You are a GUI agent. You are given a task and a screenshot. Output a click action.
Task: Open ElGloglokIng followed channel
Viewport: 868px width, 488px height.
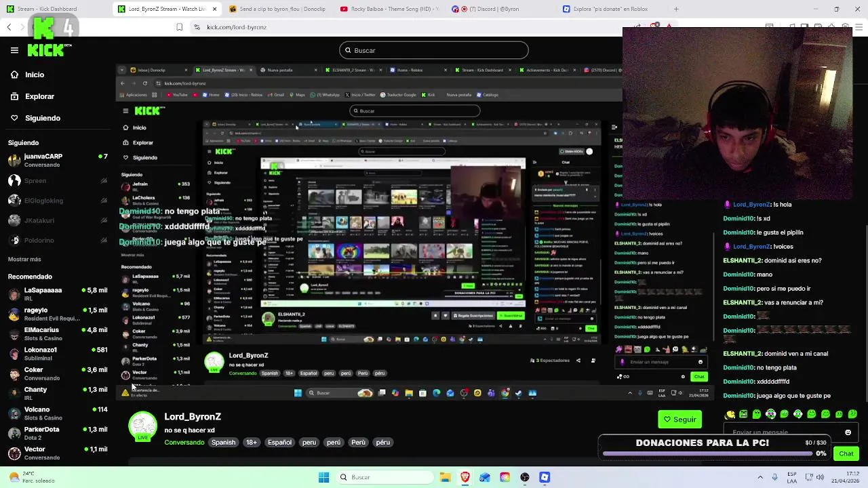[x=58, y=201]
